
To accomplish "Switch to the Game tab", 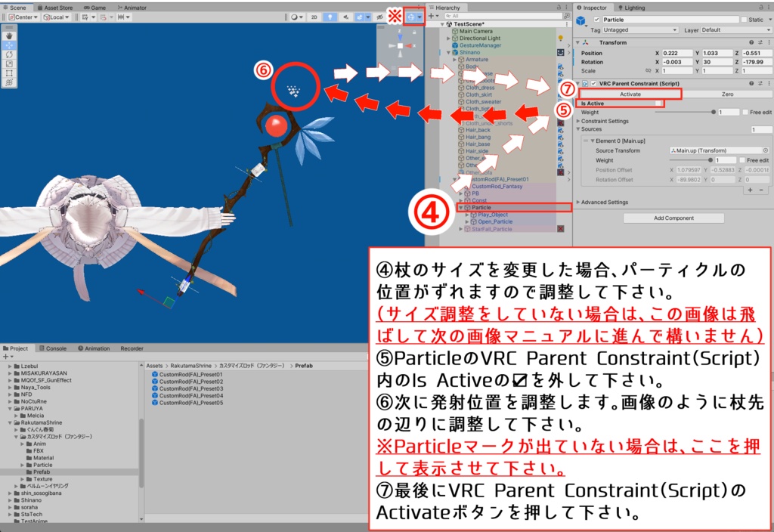I will click(94, 8).
